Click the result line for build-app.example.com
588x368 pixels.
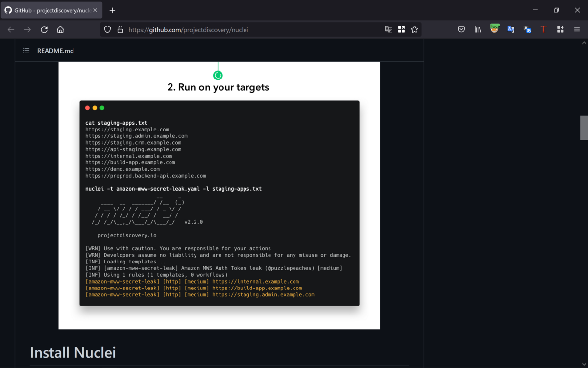(x=194, y=289)
